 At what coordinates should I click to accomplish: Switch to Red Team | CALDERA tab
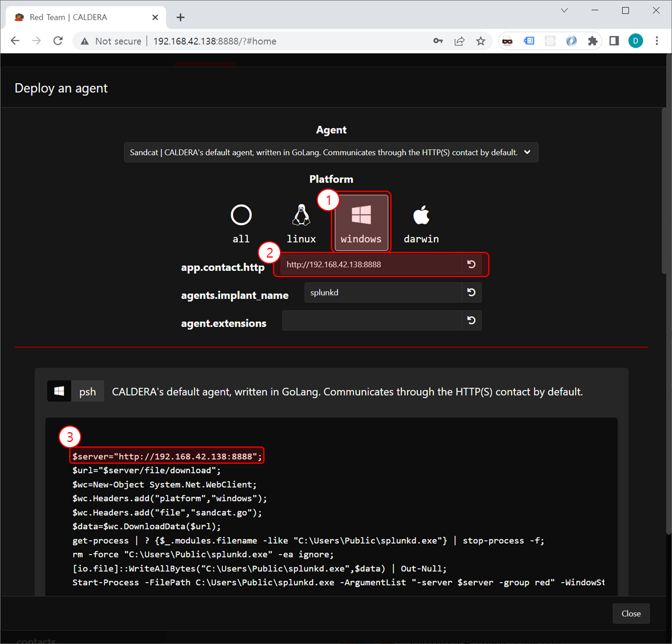point(86,17)
